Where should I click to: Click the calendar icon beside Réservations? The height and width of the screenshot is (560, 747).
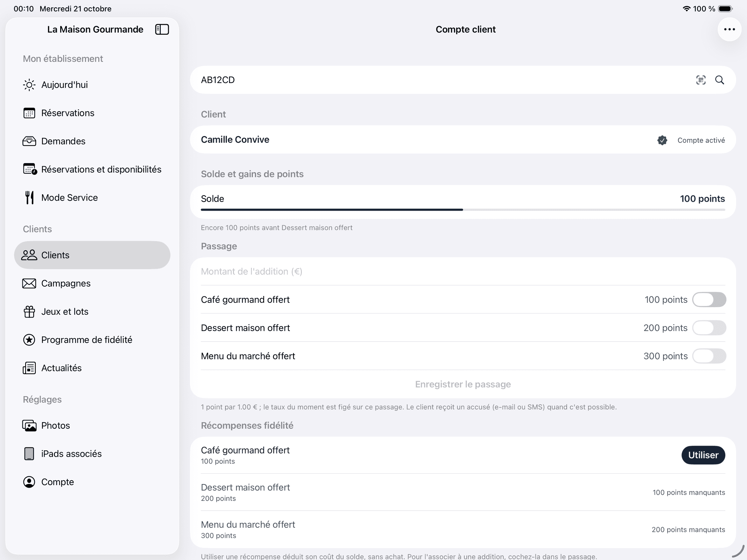pos(29,113)
